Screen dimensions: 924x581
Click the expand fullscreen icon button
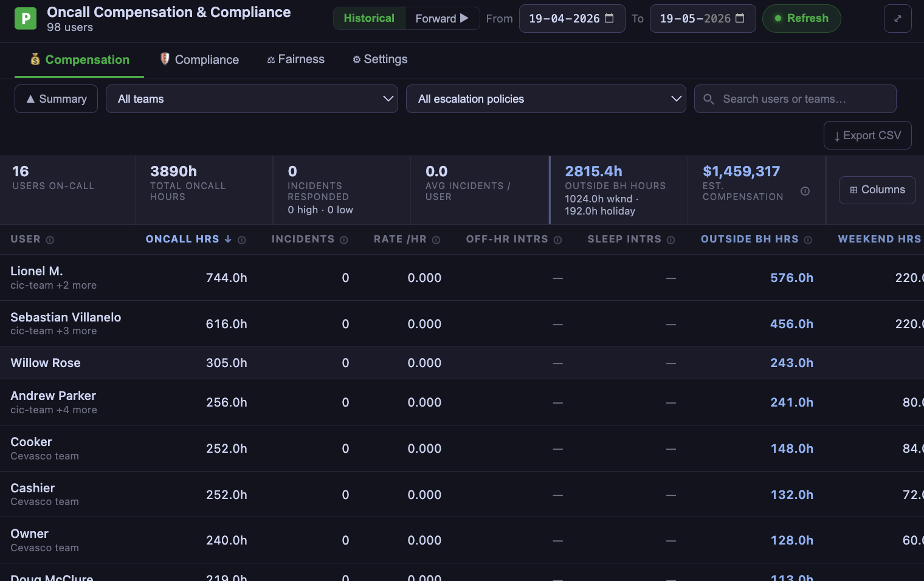897,18
